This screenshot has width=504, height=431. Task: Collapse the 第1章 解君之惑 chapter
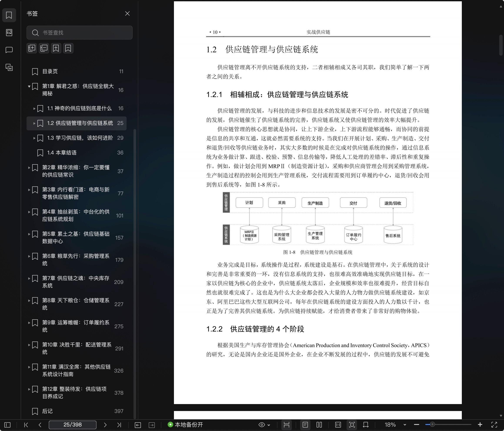pyautogui.click(x=29, y=86)
